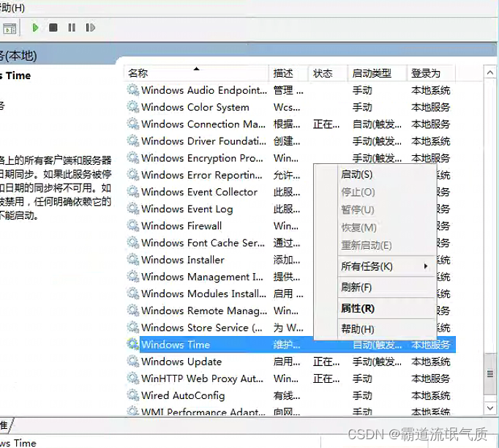The width and height of the screenshot is (499, 448).
Task: Choose 恢复(M) in the context menu
Action: 386,228
